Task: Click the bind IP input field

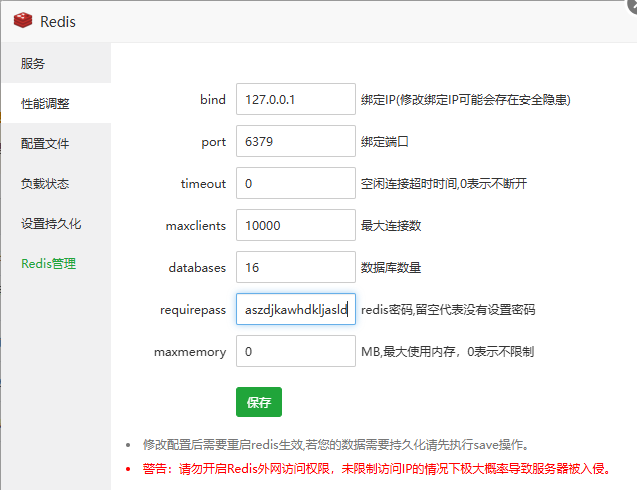Action: click(296, 99)
